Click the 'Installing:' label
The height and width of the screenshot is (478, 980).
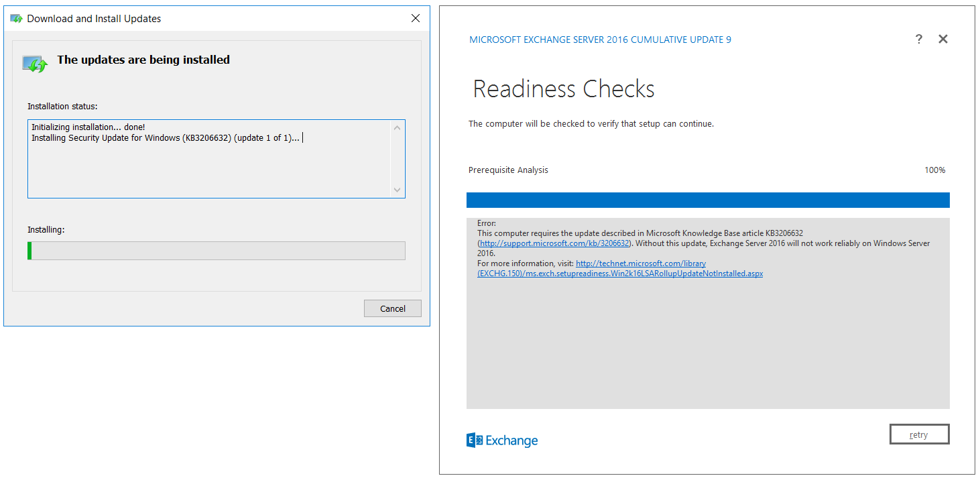click(x=46, y=230)
